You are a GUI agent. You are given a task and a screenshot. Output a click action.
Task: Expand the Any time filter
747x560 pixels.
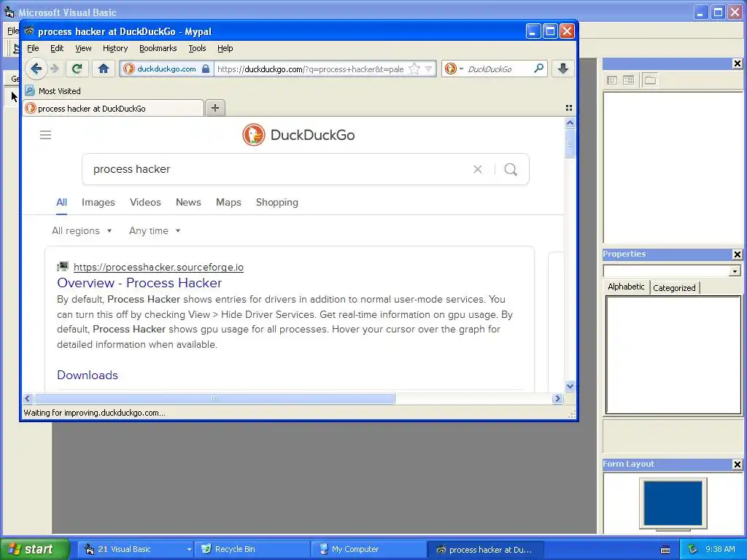(155, 231)
